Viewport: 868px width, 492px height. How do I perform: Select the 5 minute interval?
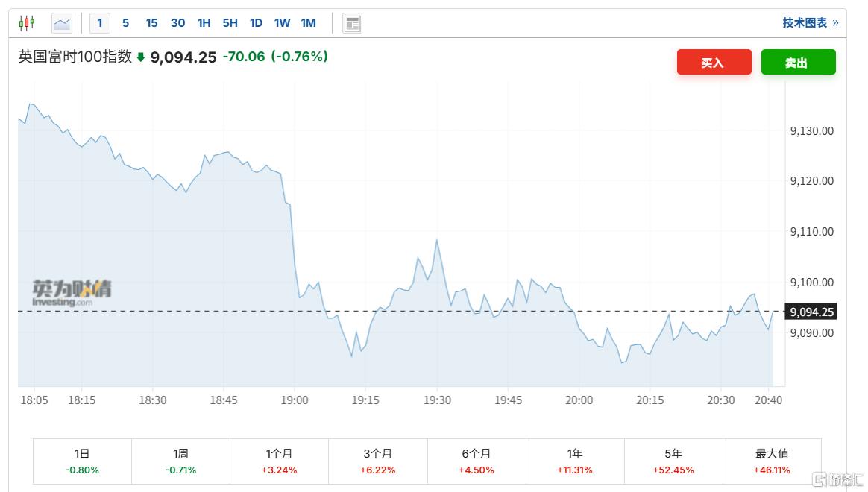(x=126, y=23)
